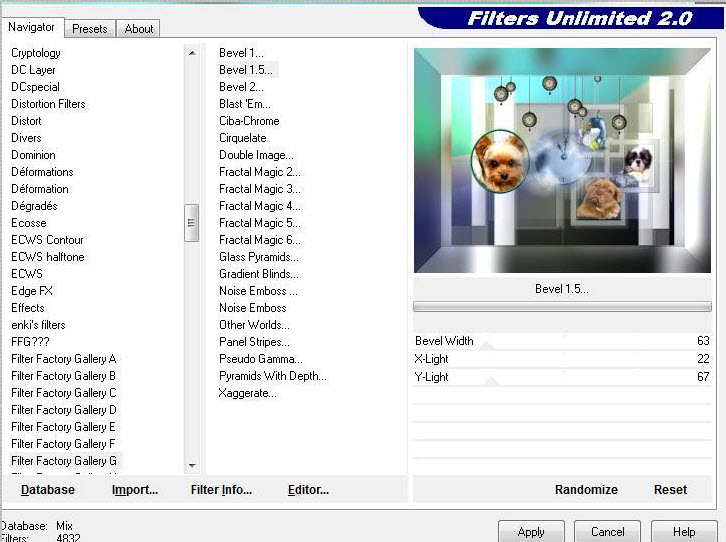726x542 pixels.
Task: Select the Dominion category
Action: [x=33, y=155]
